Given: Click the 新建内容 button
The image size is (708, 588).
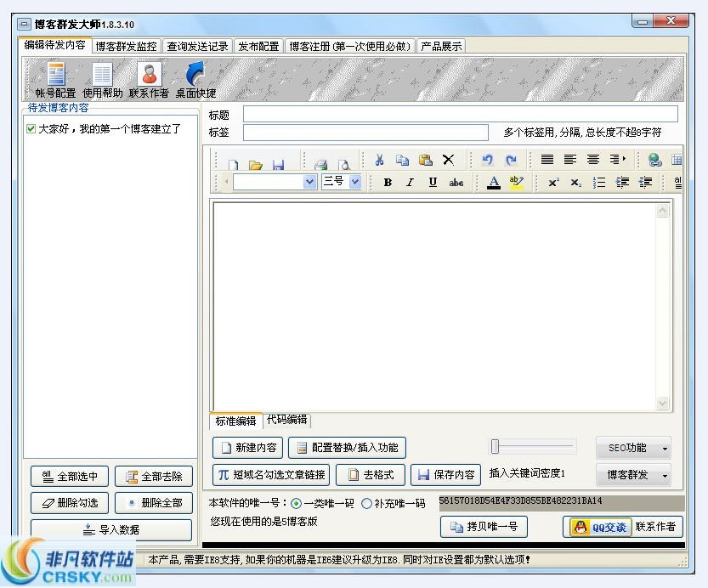Looking at the screenshot, I should pos(246,448).
